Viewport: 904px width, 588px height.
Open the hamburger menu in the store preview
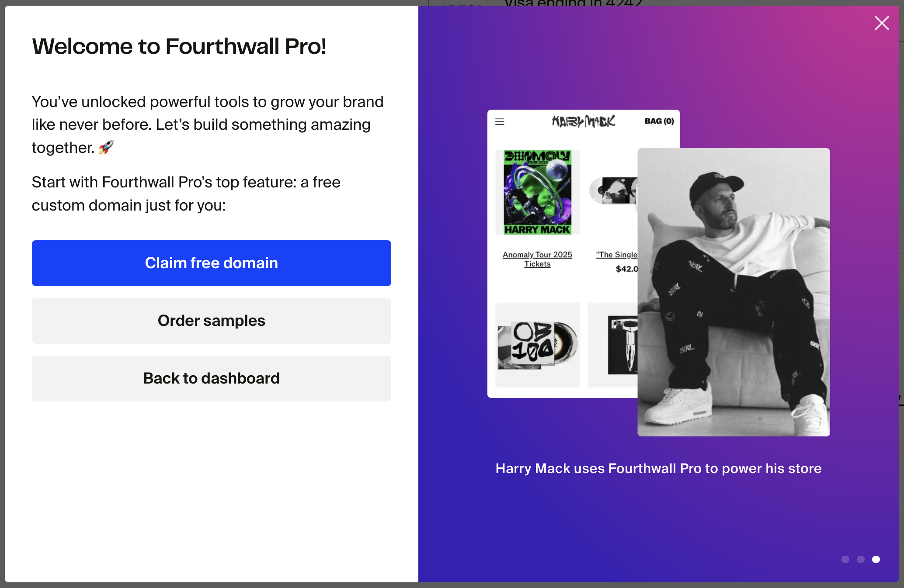[500, 122]
